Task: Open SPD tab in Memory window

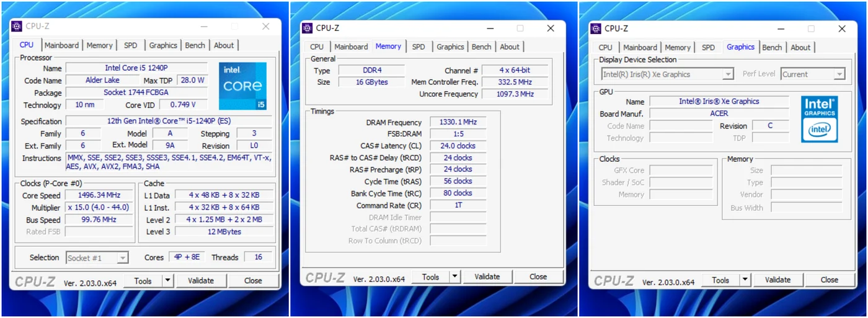Action: (418, 46)
